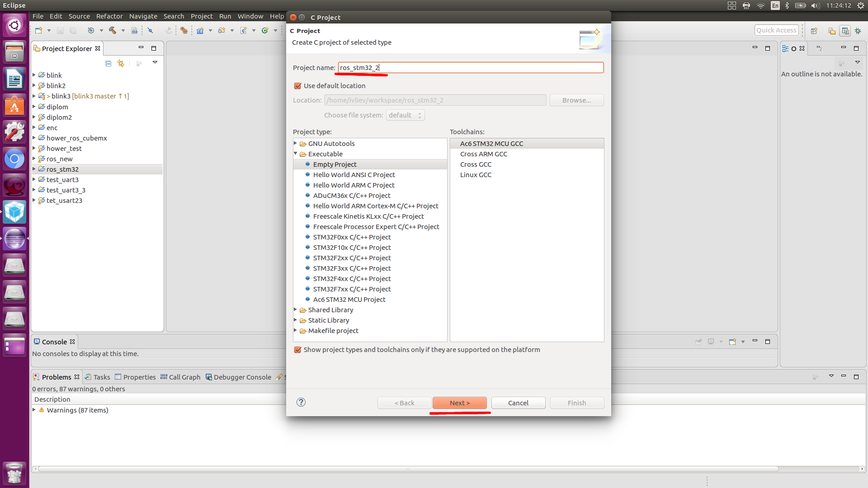Screen dimensions: 868x488
Task: Toggle Show project types supported on platform
Action: pyautogui.click(x=297, y=350)
